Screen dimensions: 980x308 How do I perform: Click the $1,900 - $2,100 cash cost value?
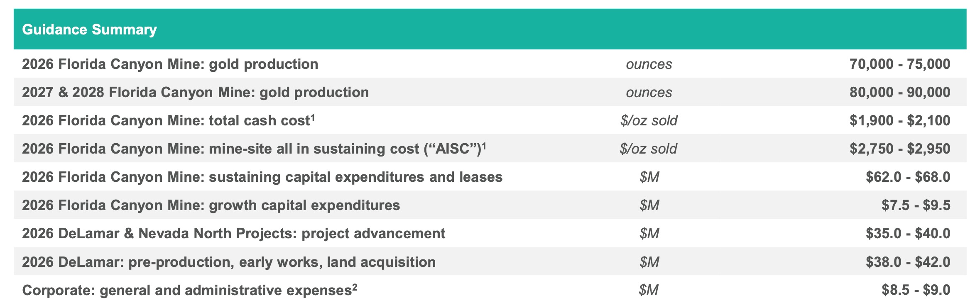[900, 120]
